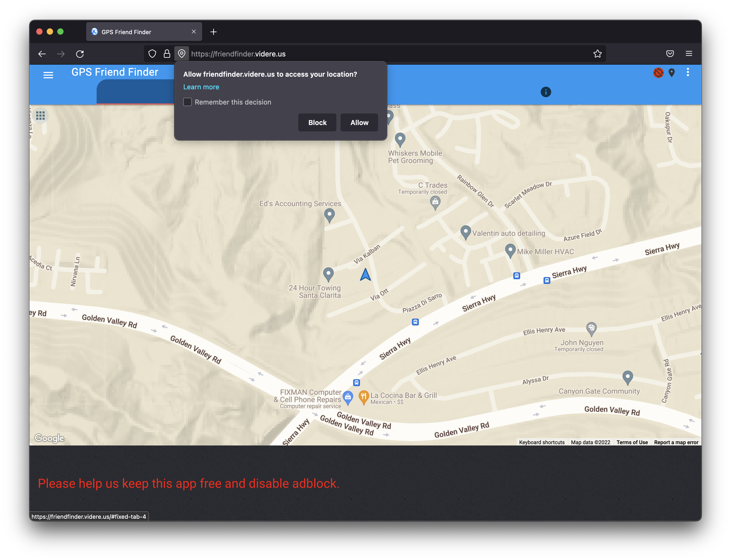Click the blue navigation arrow marker

pos(365,275)
